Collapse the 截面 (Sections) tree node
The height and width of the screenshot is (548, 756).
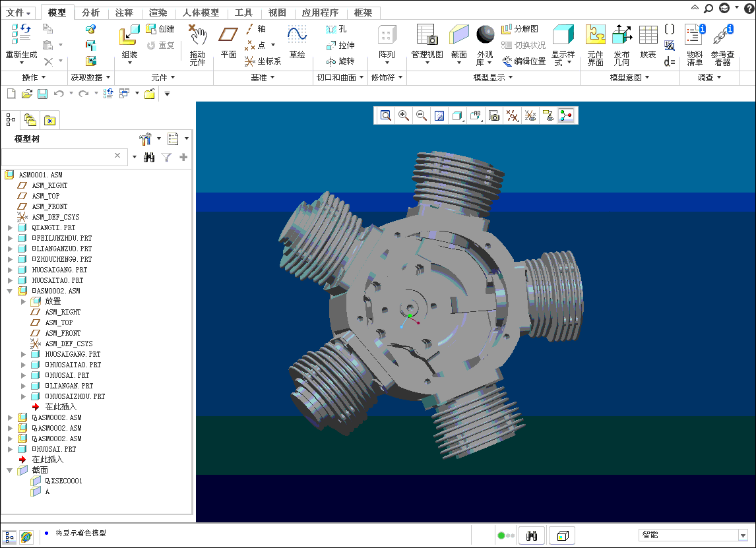(x=10, y=470)
